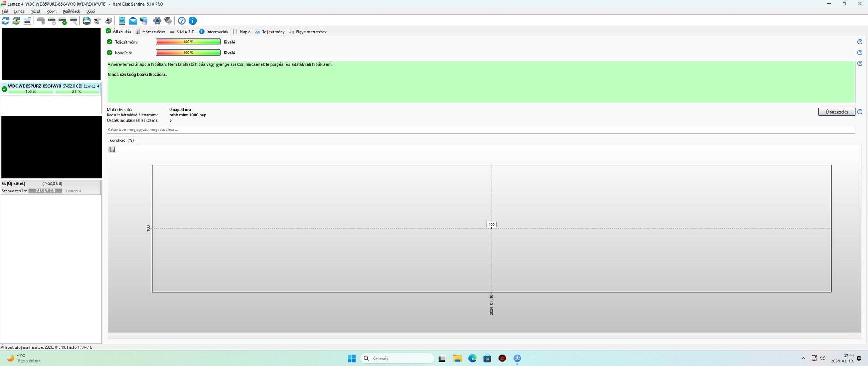Switch to the Hőmérséklet tab

click(150, 32)
